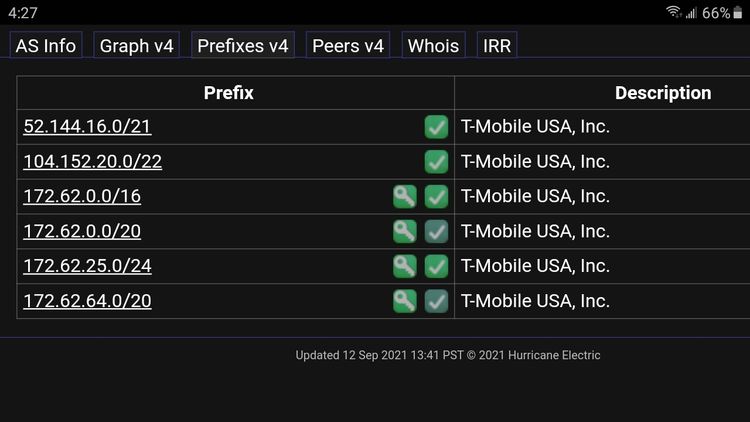Click the Prefix column header
750x422 pixels.
click(229, 93)
